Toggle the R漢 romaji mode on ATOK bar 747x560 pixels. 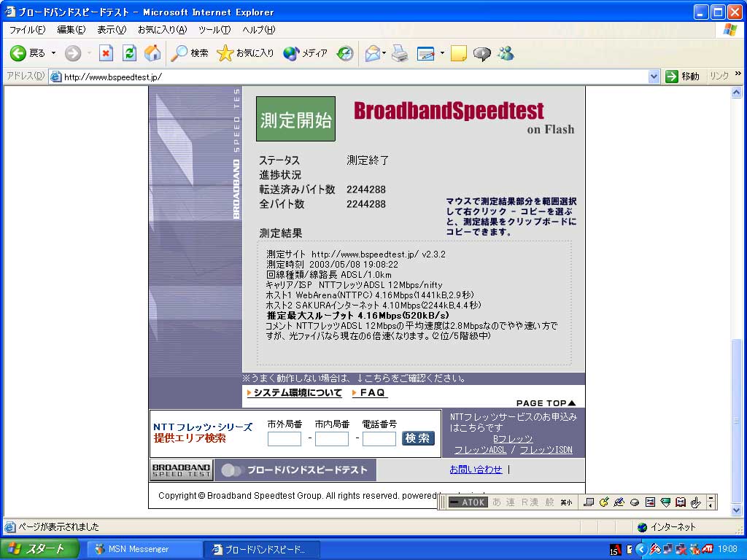530,502
